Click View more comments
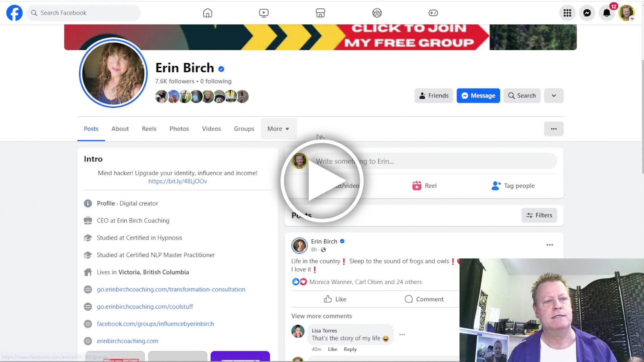This screenshot has height=362, width=644. pyautogui.click(x=322, y=316)
